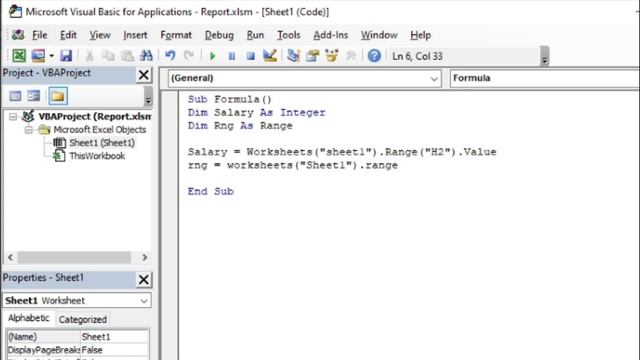Select Microsoft Excel Objects folder
The height and width of the screenshot is (360, 640).
tap(100, 130)
